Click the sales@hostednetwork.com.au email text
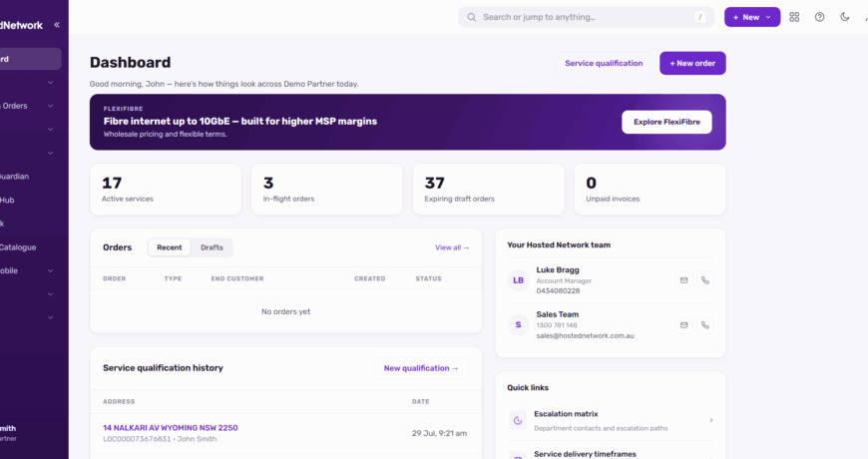The height and width of the screenshot is (459, 868). point(585,335)
